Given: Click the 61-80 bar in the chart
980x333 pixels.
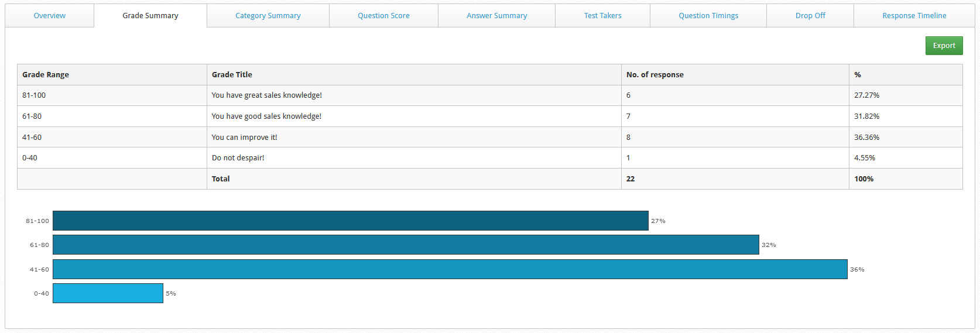Looking at the screenshot, I should [x=406, y=245].
